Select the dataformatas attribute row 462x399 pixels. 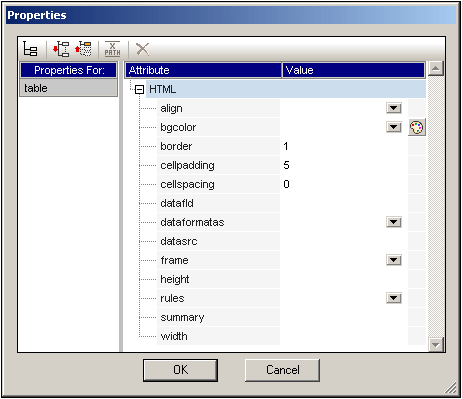(x=218, y=222)
